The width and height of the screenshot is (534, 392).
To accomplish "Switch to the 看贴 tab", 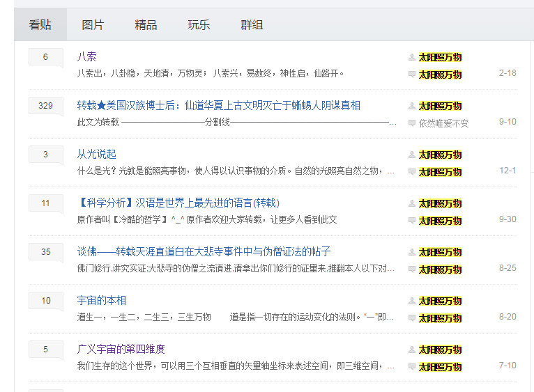I will (x=40, y=24).
